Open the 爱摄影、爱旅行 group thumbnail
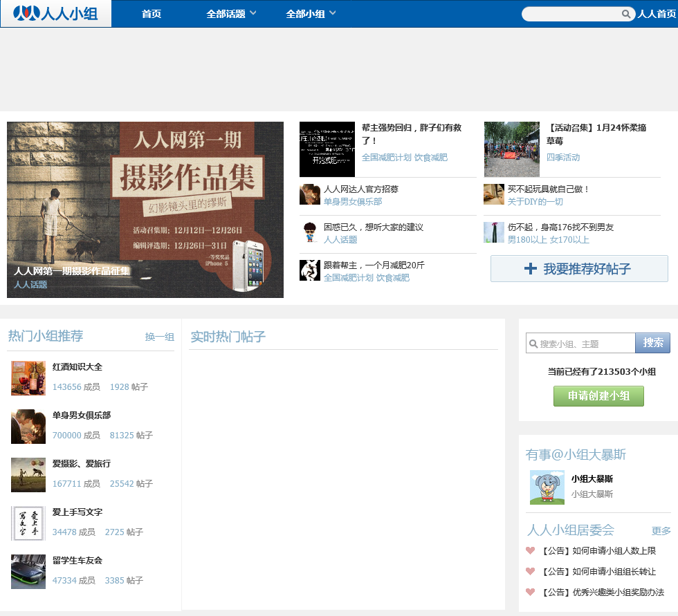Image resolution: width=678 pixels, height=616 pixels. point(28,475)
